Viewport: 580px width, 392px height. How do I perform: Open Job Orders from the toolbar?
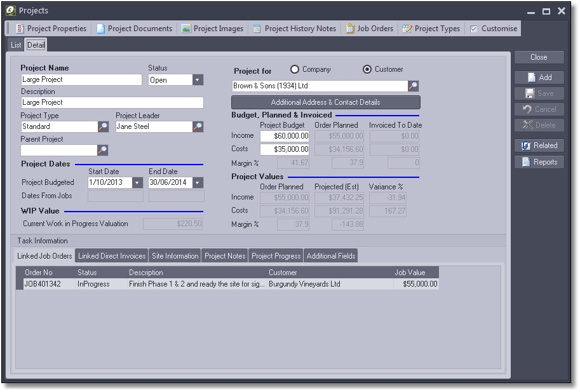369,29
